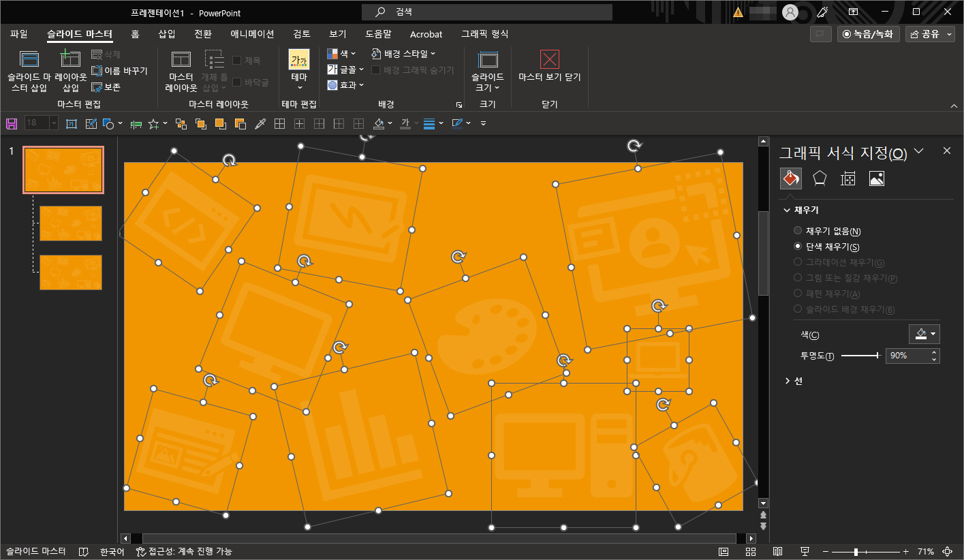The height and width of the screenshot is (560, 964).
Task: Switch to the 그래픽 형식 tab
Action: click(x=484, y=34)
